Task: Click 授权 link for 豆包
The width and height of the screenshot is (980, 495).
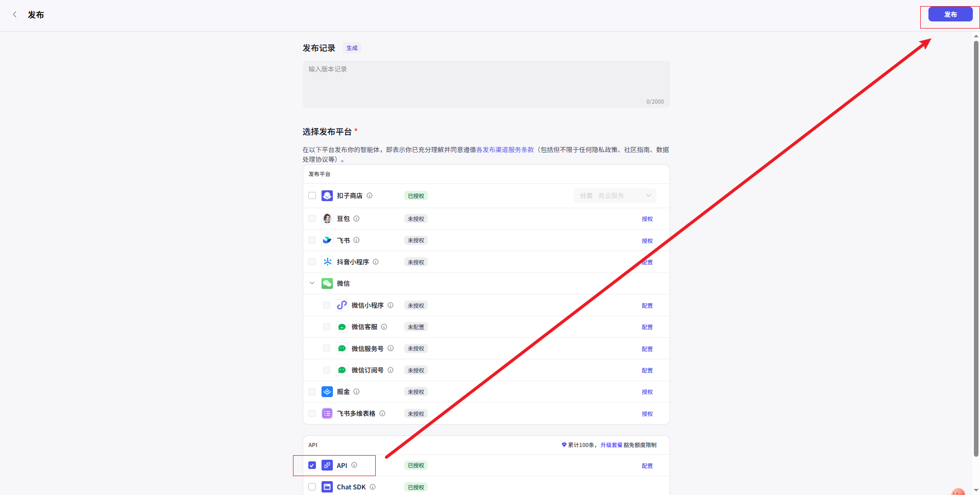Action: (x=647, y=219)
